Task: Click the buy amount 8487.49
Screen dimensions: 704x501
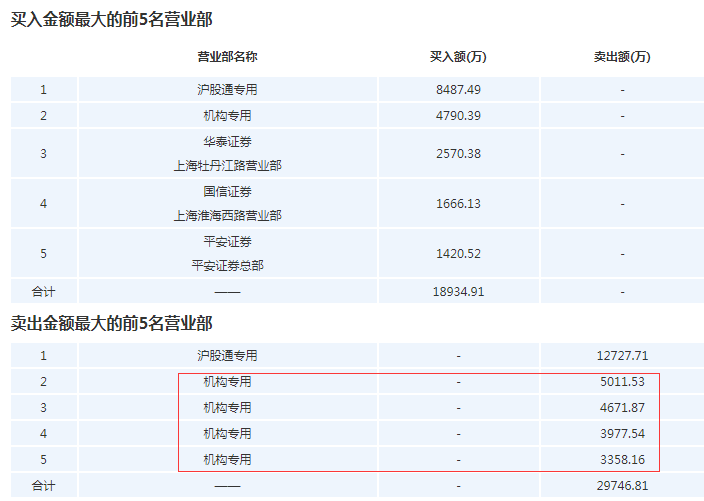Action: (x=458, y=90)
